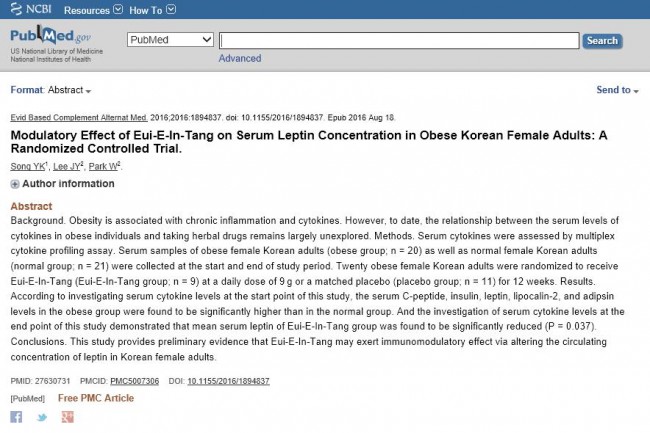
Task: Share article on Facebook icon
Action: click(16, 417)
